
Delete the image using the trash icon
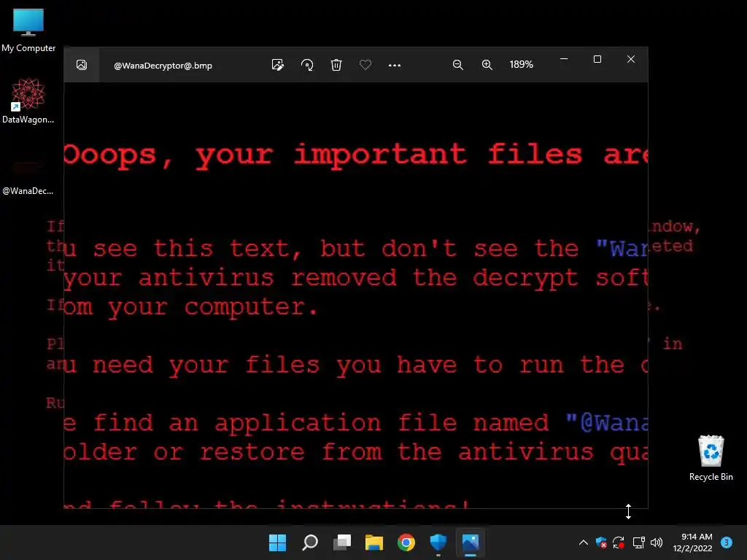tap(336, 65)
